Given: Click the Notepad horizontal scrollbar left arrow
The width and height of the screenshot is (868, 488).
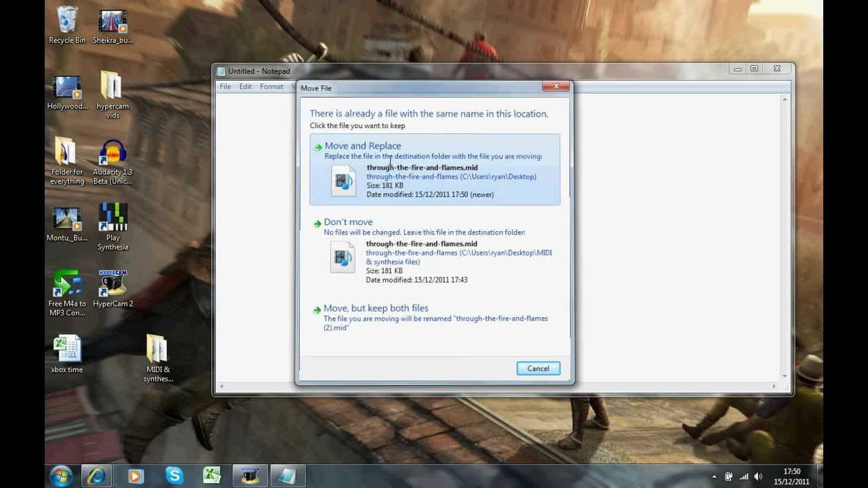Looking at the screenshot, I should pyautogui.click(x=221, y=386).
